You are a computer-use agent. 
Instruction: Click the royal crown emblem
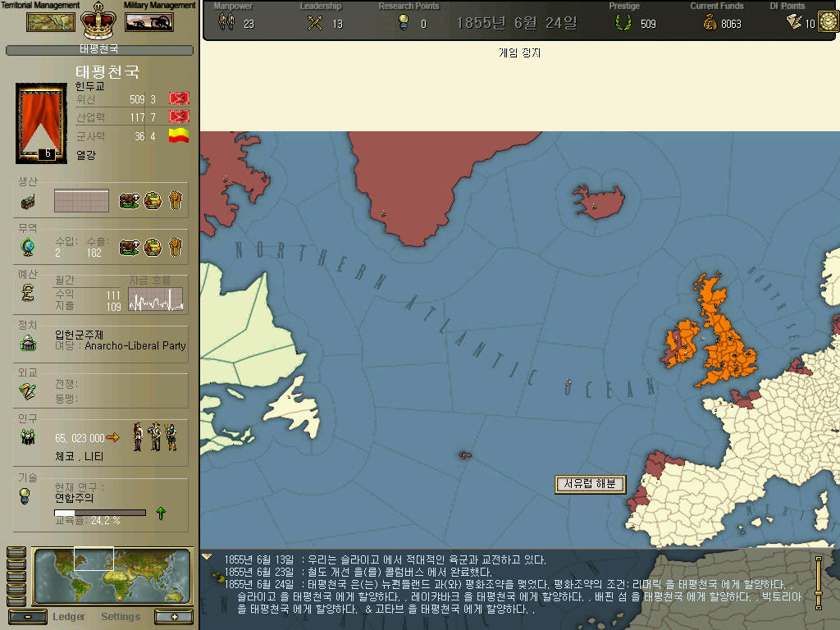[98, 21]
